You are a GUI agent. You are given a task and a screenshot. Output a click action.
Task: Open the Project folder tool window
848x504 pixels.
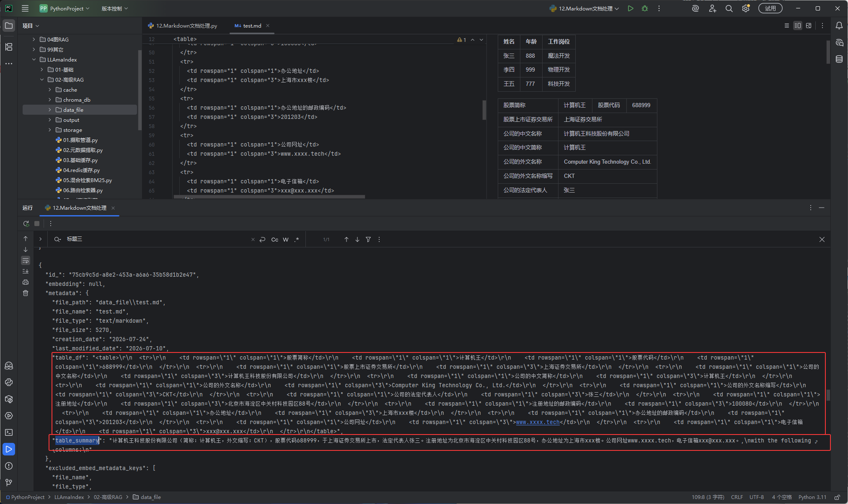(9, 26)
